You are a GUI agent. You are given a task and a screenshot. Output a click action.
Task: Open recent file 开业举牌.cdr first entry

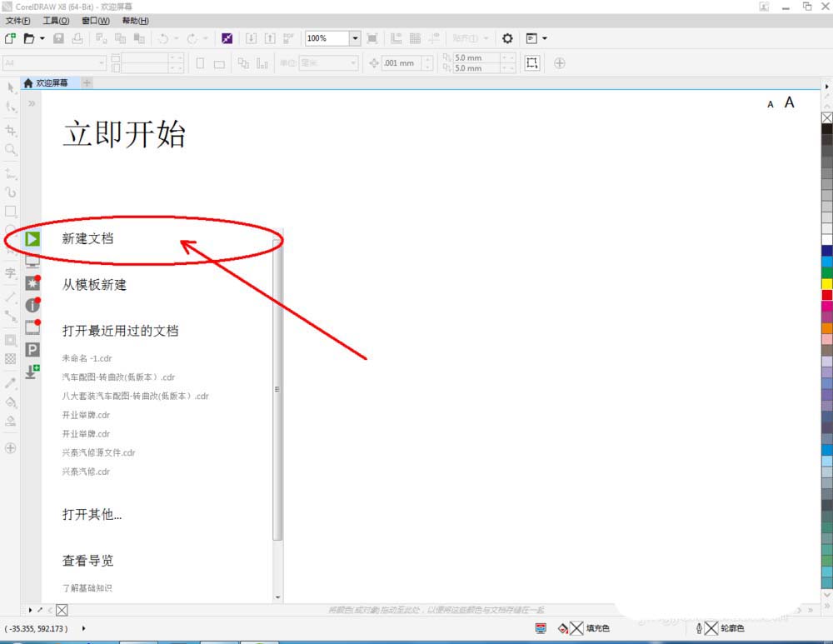pos(86,415)
